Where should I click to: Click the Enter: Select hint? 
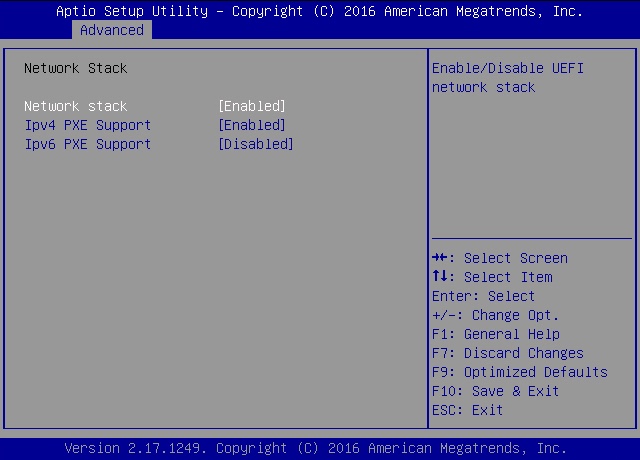coord(483,296)
